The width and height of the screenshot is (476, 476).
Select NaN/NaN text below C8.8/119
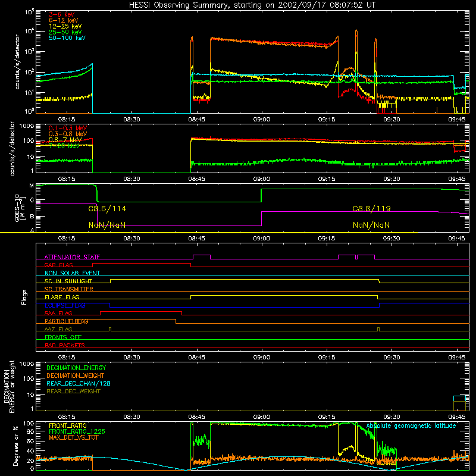point(371,225)
